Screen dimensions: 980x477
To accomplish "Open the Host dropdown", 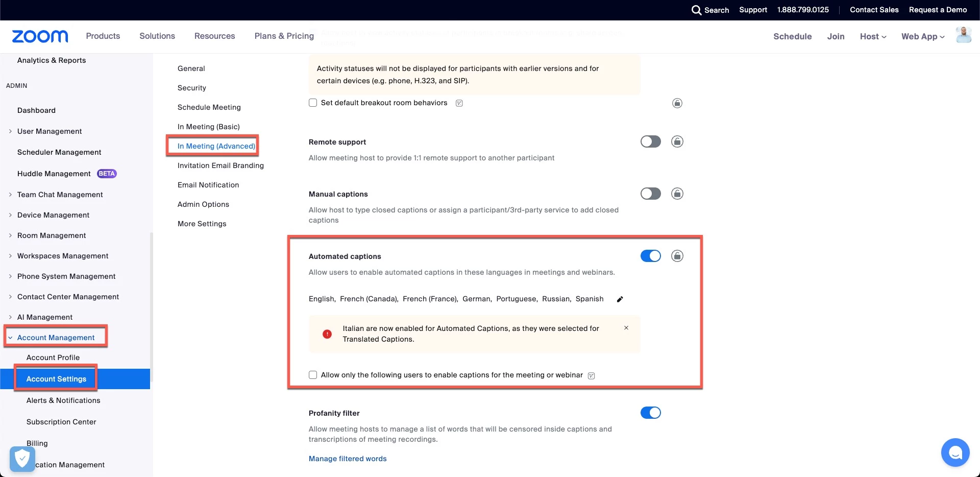I will tap(873, 36).
